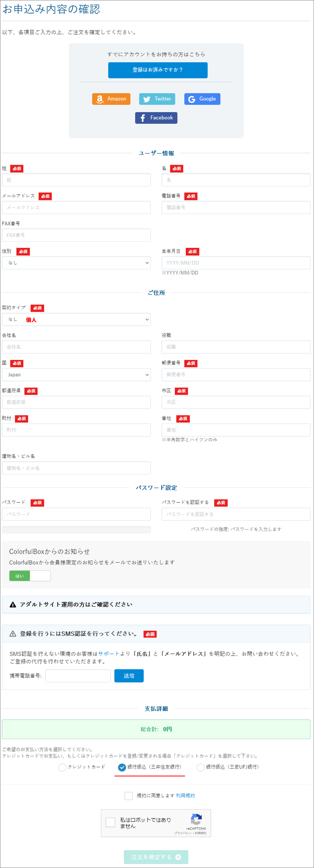
Task: Check the 規約に同意します checkbox
Action: point(128,795)
